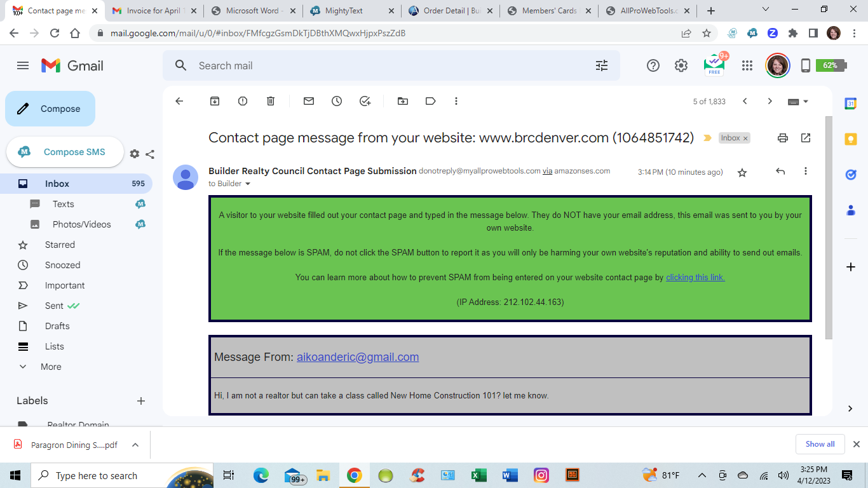Follow the 'clicking this link' hyperlink
Screen dimensions: 868x488
click(695, 278)
